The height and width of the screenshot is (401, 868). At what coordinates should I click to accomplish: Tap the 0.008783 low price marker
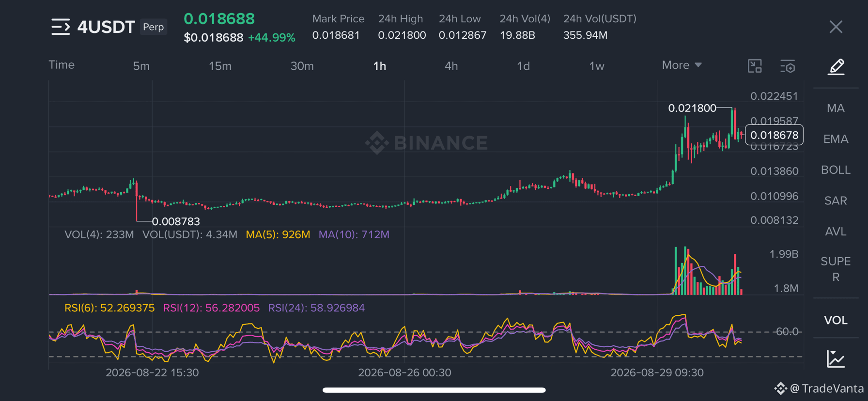click(176, 221)
